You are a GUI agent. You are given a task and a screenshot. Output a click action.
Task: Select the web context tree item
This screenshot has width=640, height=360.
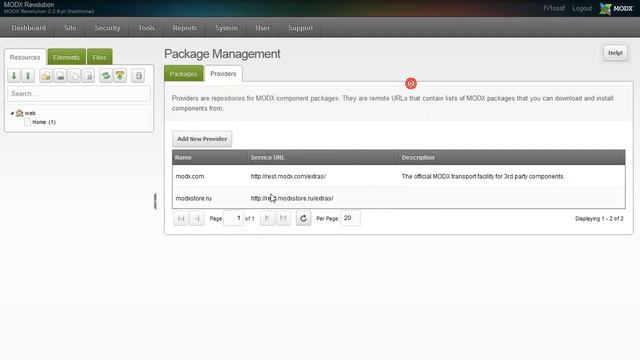(30, 113)
